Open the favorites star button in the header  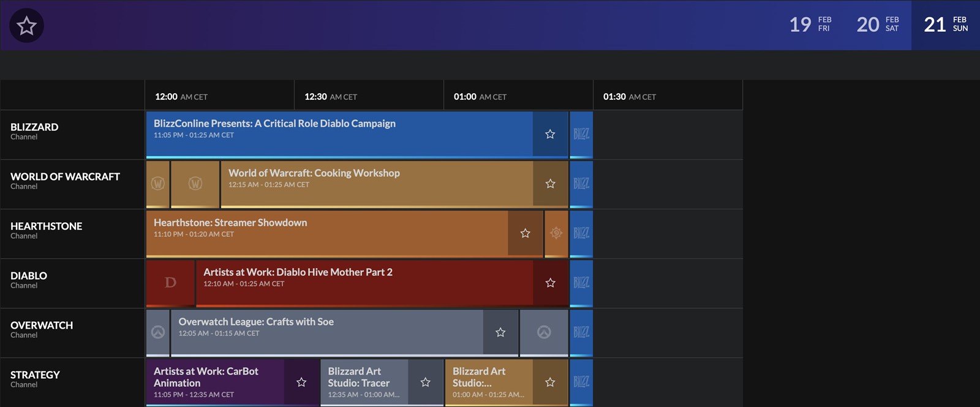point(27,26)
